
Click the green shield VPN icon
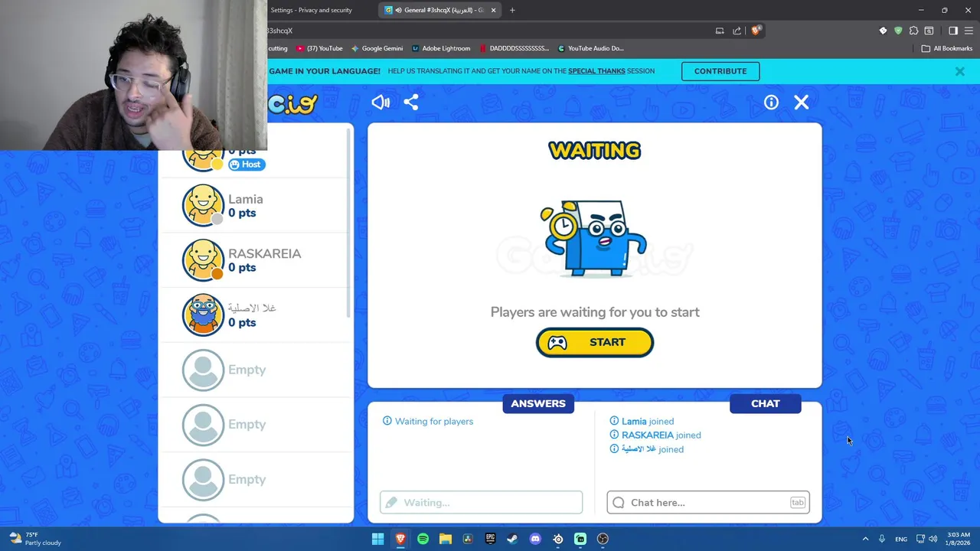[898, 31]
